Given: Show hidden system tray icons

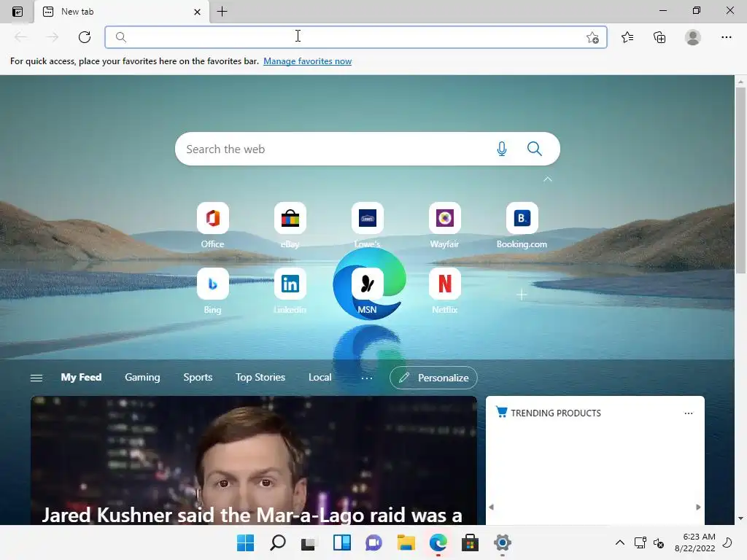Looking at the screenshot, I should tap(620, 542).
